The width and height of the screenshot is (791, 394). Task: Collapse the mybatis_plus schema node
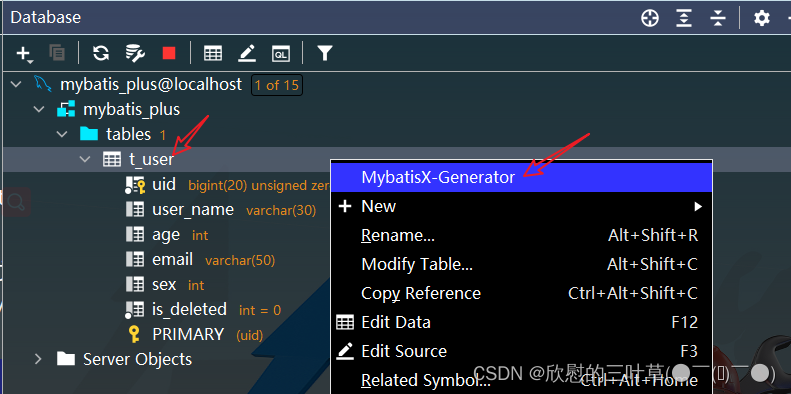tap(39, 109)
